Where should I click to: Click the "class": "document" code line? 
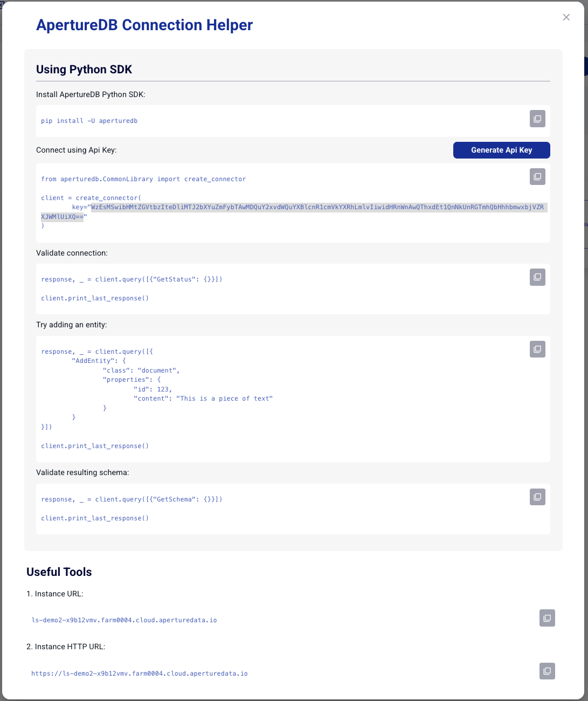[x=141, y=370]
